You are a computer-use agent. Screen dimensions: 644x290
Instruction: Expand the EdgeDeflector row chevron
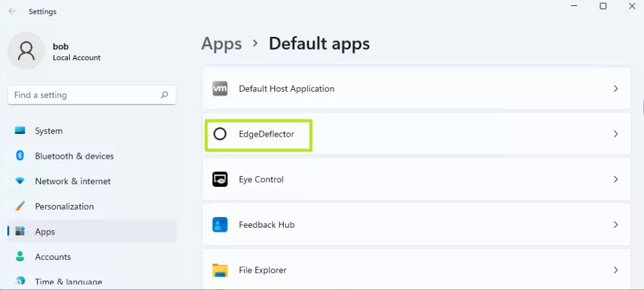point(616,134)
